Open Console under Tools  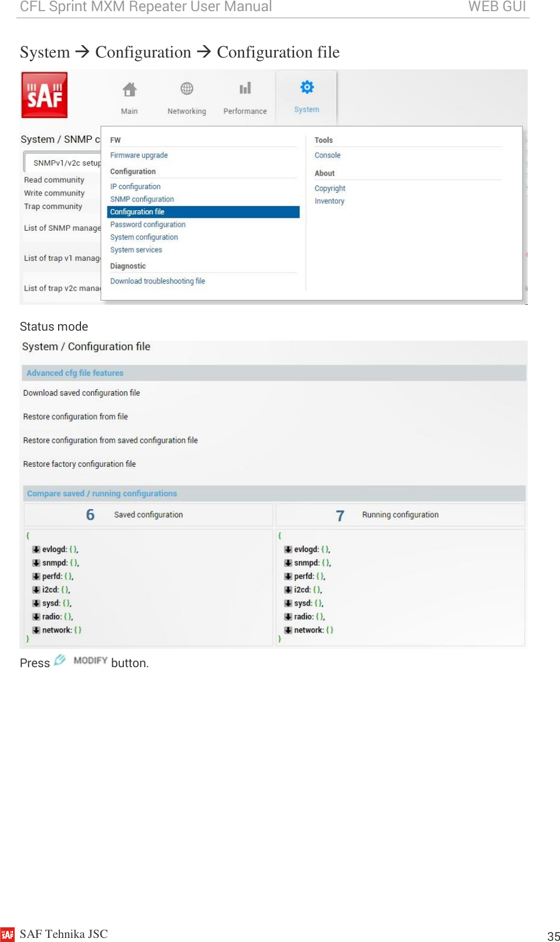(x=328, y=156)
